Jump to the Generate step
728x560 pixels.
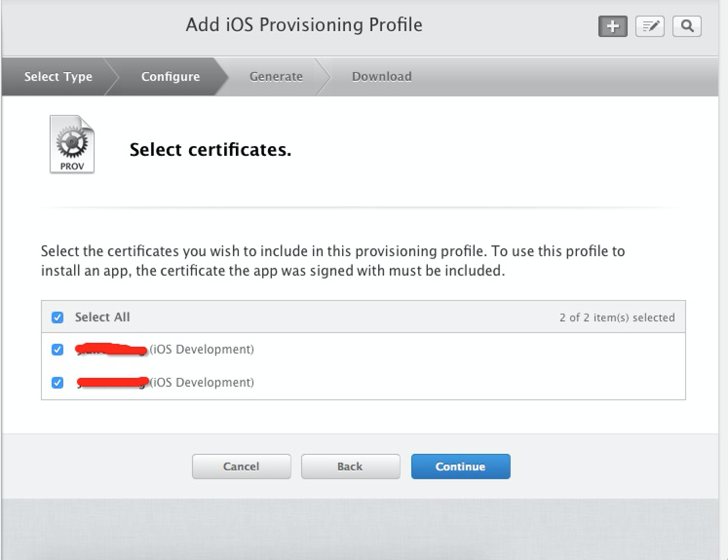coord(276,76)
